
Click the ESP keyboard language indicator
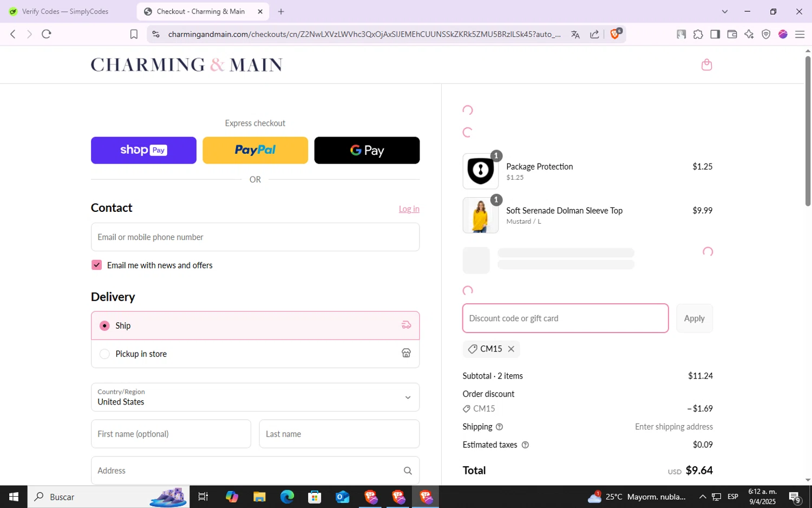pyautogui.click(x=733, y=497)
